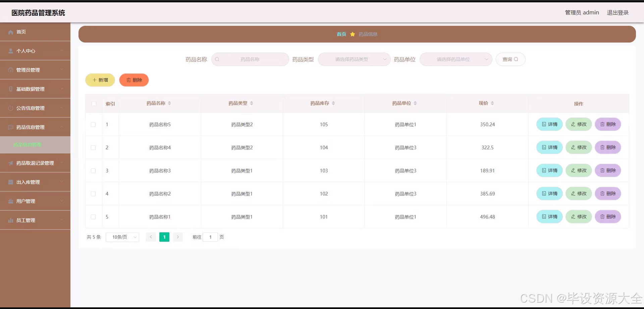Click 详情 button for 药品名称5 row
644x309 pixels.
(549, 124)
